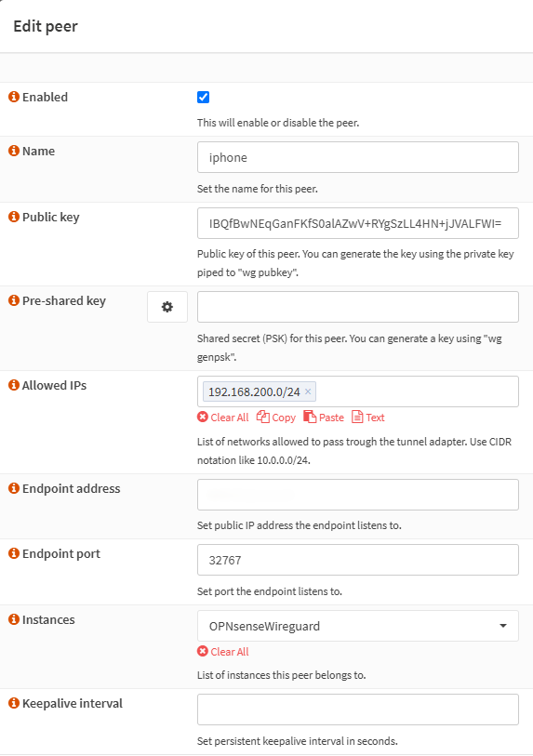
Task: Focus the Name field containing iphone
Action: (x=358, y=157)
